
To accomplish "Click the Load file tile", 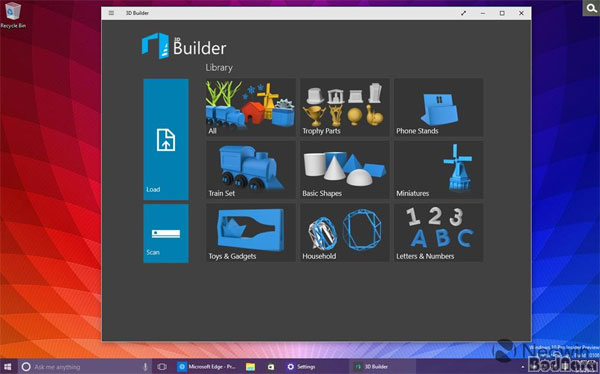I will point(166,139).
